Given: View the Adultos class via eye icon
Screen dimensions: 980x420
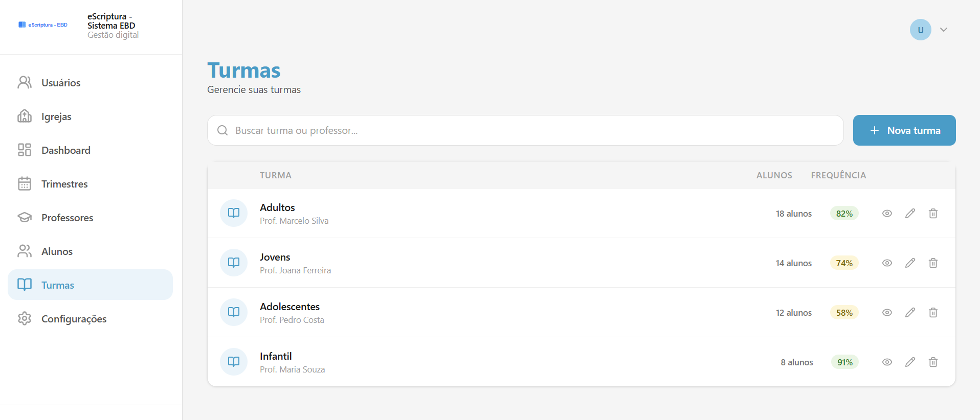Looking at the screenshot, I should click(x=887, y=214).
